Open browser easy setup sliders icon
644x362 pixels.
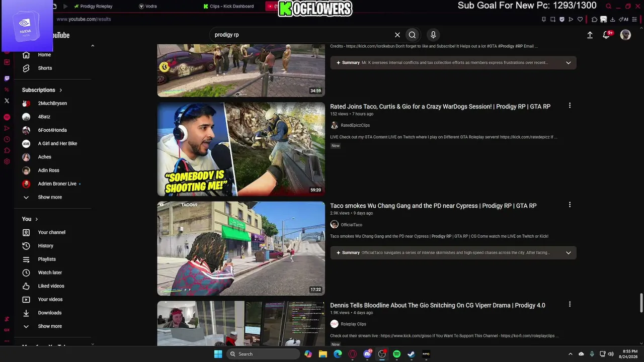(634, 20)
